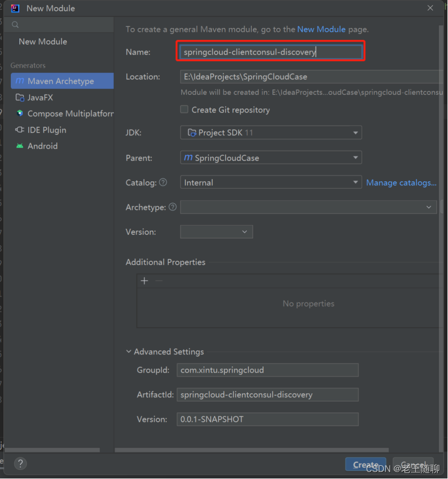Click the Project SDK folder icon in JDK field
This screenshot has width=448, height=479.
192,133
